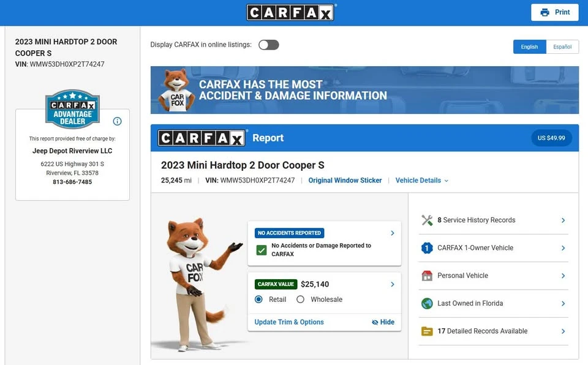Open the Original Window Sticker link

[345, 181]
